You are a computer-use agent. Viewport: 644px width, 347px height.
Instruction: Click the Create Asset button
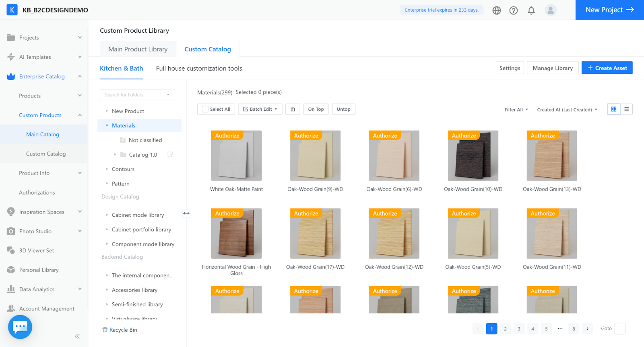[x=607, y=68]
